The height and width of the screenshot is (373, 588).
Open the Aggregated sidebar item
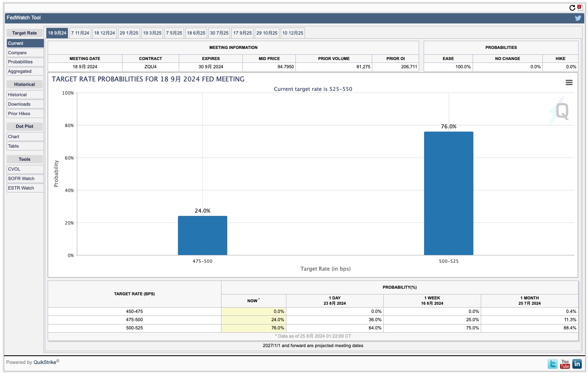point(20,72)
